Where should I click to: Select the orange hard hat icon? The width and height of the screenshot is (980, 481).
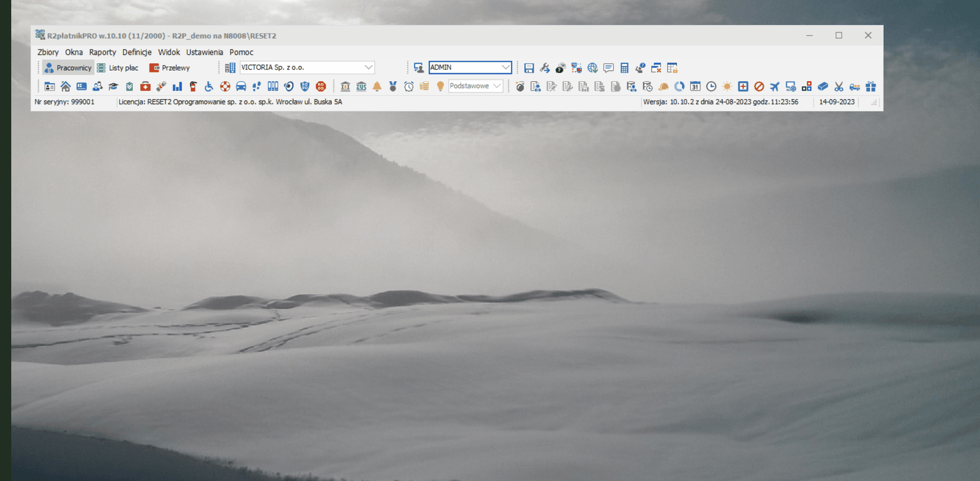tap(664, 86)
